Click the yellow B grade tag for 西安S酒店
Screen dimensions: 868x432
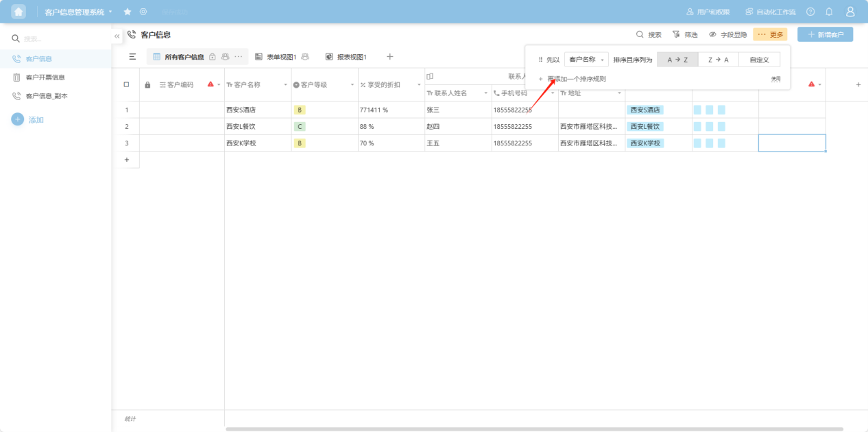(x=300, y=110)
